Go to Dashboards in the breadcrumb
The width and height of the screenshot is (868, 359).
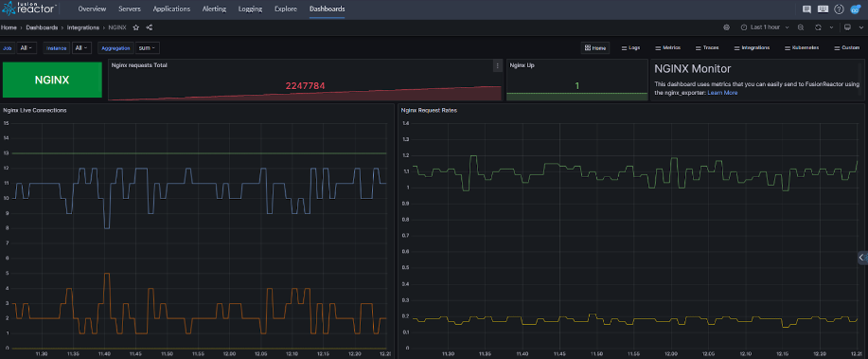click(42, 27)
